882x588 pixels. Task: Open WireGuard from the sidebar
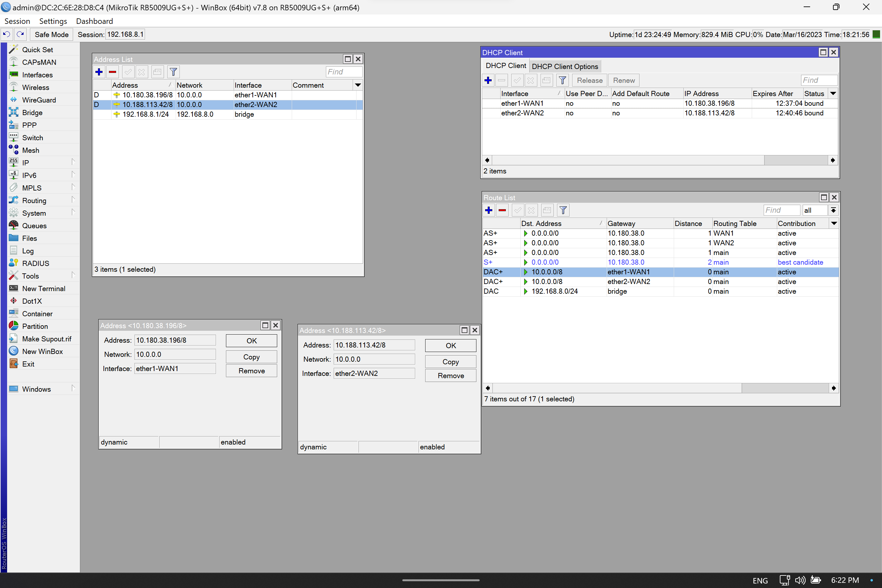click(39, 100)
